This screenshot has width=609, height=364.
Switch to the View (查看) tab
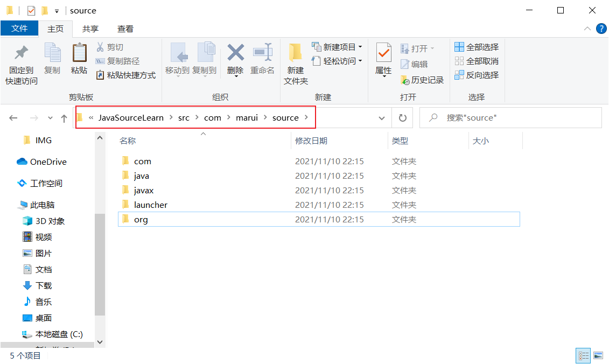125,29
